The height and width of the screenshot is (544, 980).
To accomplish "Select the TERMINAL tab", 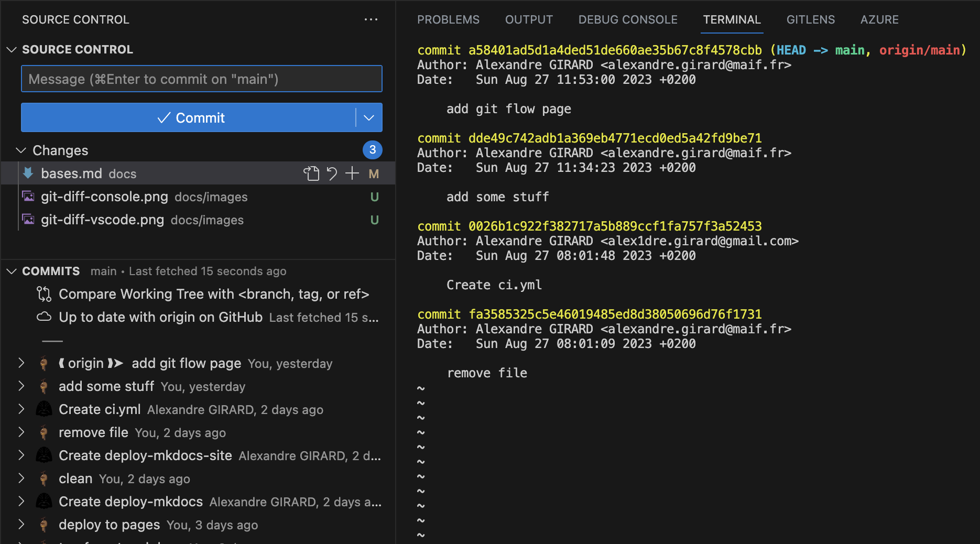I will point(732,20).
